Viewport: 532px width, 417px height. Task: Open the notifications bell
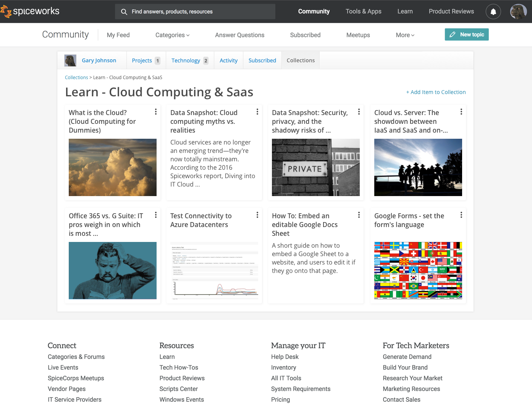click(x=493, y=11)
